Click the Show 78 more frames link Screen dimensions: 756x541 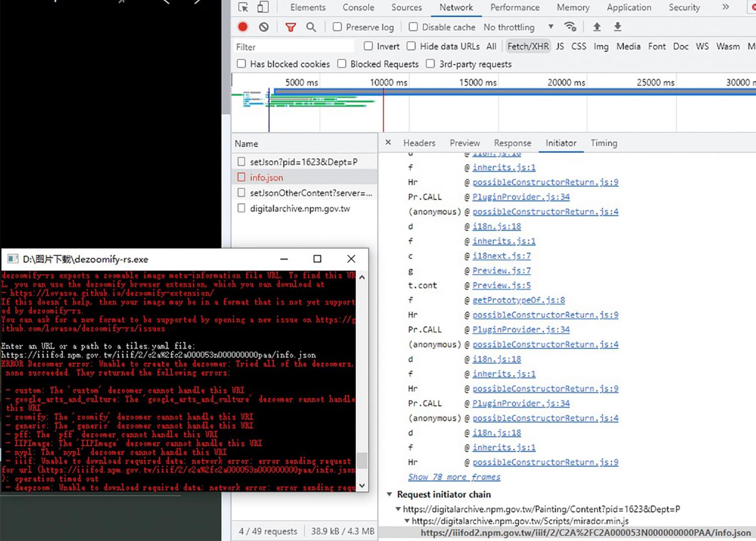454,477
